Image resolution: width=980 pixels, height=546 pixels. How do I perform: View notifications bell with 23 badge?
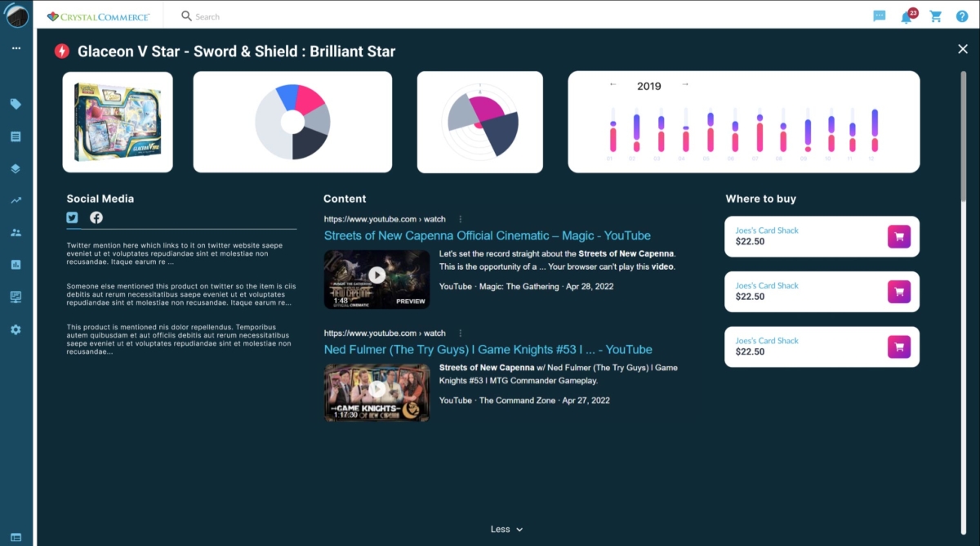pyautogui.click(x=908, y=16)
